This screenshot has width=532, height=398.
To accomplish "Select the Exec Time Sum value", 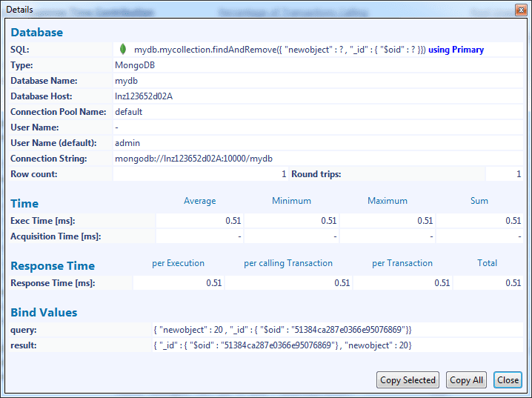I will 513,221.
